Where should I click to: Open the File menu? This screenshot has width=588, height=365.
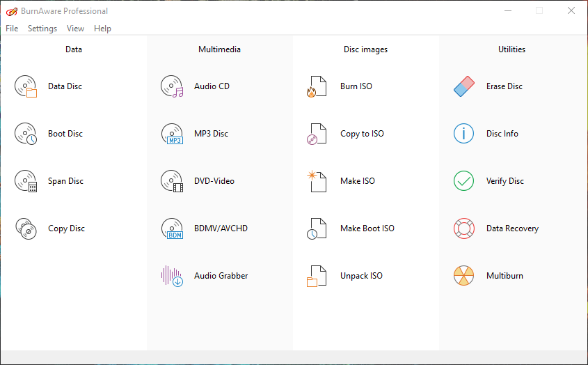pos(12,29)
